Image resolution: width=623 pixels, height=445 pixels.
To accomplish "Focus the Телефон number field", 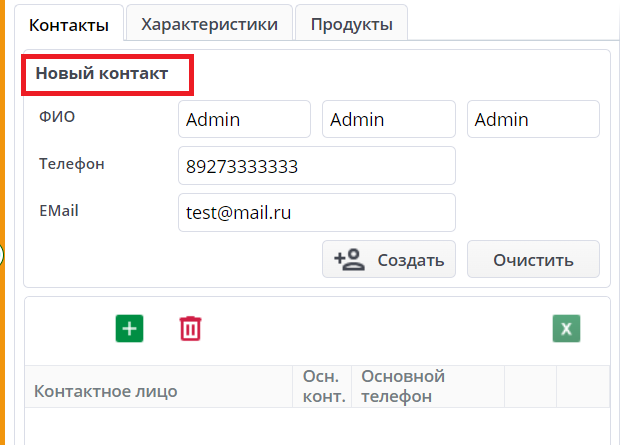I will tap(316, 166).
